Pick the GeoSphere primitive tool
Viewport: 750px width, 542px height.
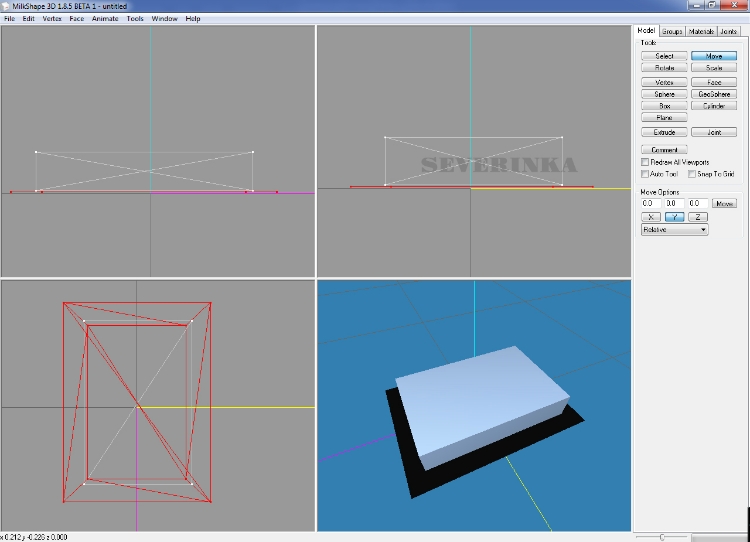[x=713, y=94]
